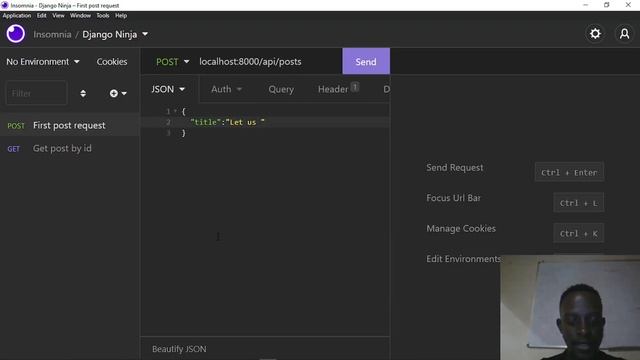Viewport: 640px width, 360px height.
Task: Click the Ctrl + K shortcut hint
Action: [578, 233]
